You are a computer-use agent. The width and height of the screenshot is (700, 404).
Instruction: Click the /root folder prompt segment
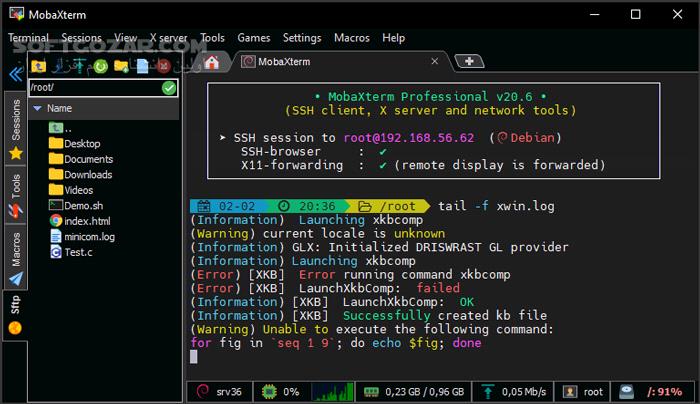tap(389, 206)
